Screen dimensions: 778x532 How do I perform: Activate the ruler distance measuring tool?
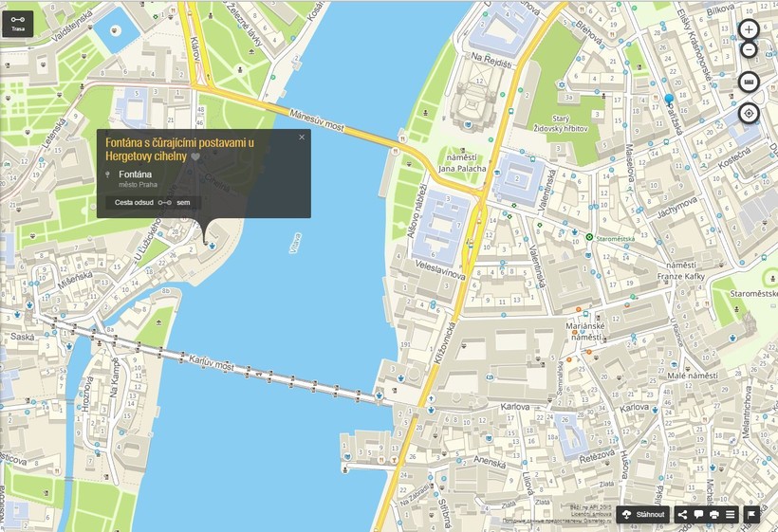[x=749, y=83]
